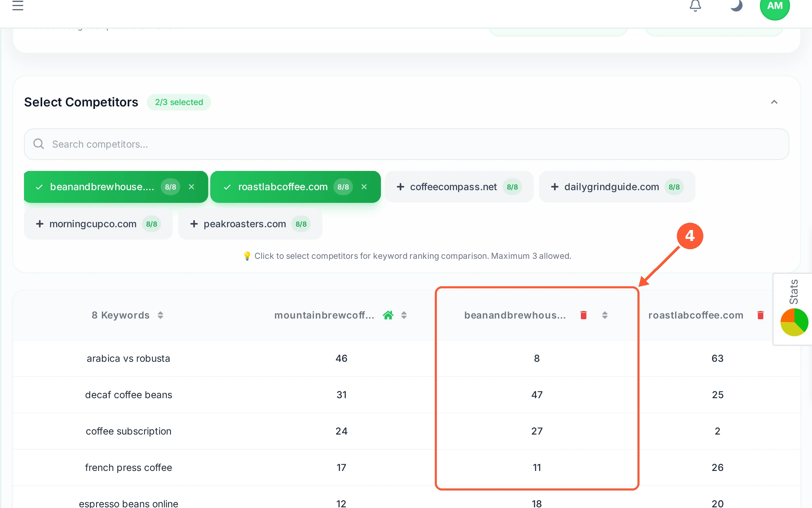Sort by the 8 Keywords column arrows
Screen dimensions: 812x508
[160, 315]
